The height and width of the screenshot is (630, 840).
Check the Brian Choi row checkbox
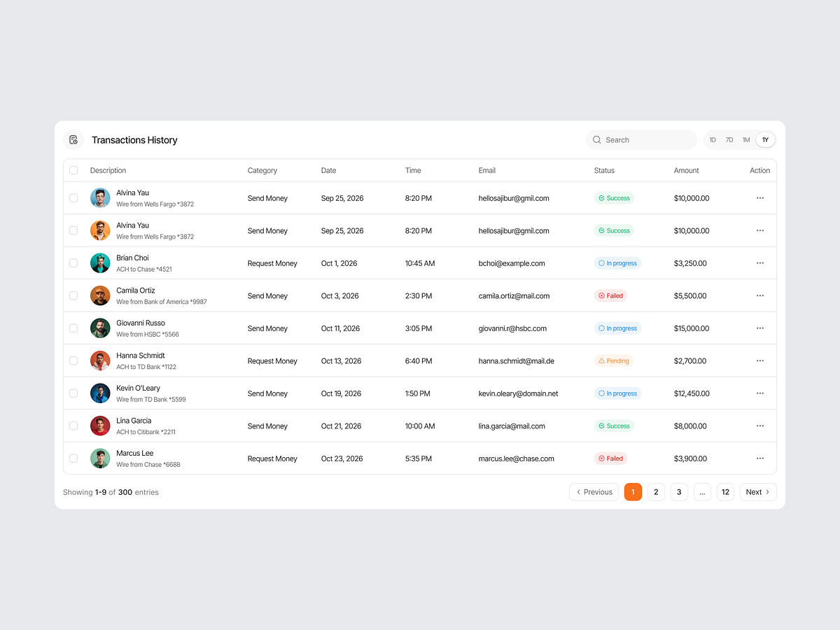tap(73, 263)
